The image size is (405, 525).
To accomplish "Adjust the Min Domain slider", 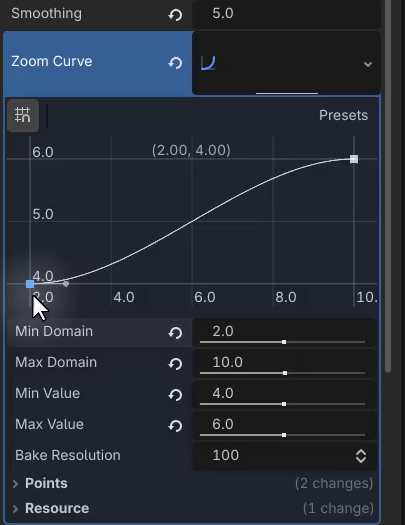I will click(284, 342).
